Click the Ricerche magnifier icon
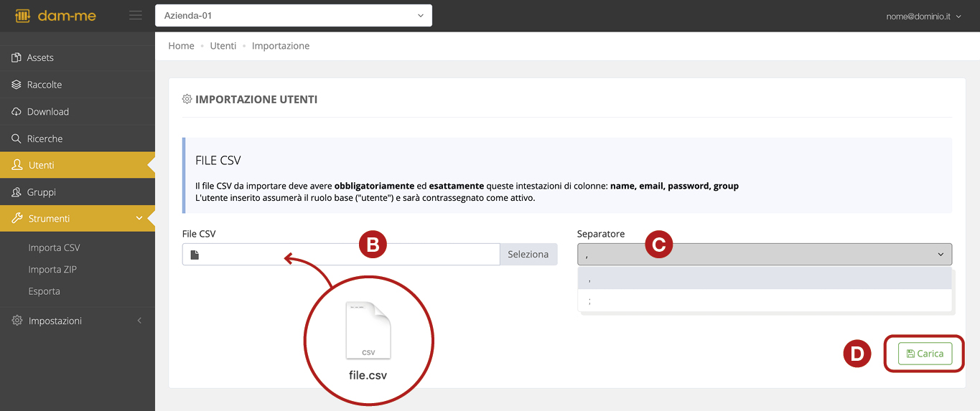The height and width of the screenshot is (411, 980). pos(17,138)
